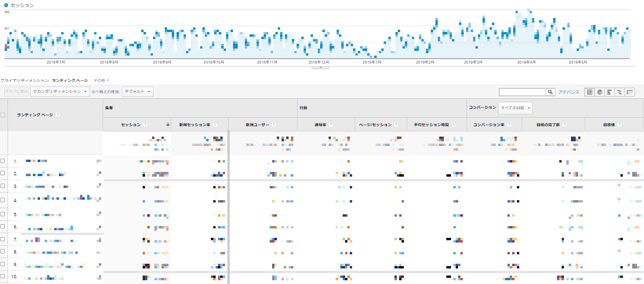Open help icon next to 平均セッション時間 column

tap(454, 125)
